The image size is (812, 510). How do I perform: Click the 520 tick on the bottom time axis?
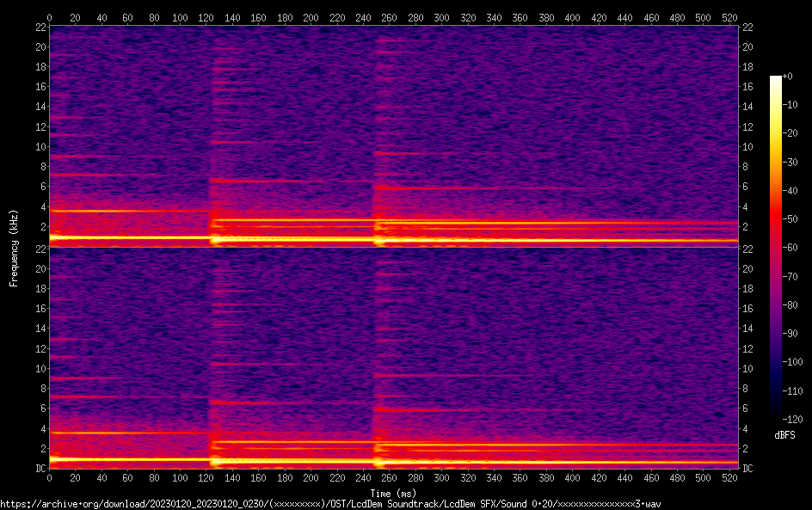pos(729,477)
